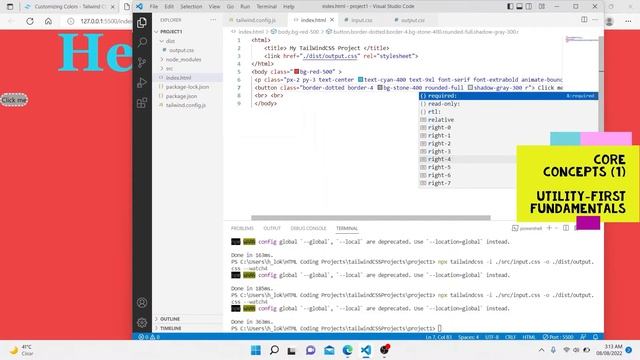Reload the browser page
This screenshot has height=360, width=640.
point(30,21)
